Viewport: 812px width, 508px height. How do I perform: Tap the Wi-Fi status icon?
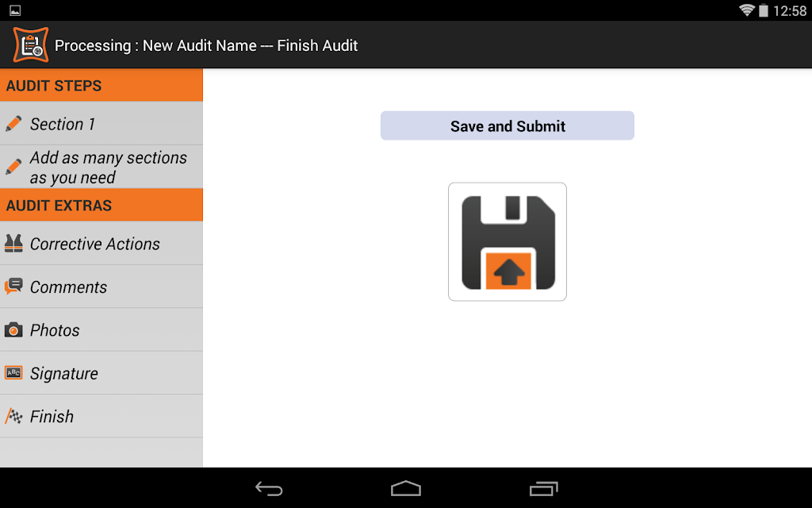(747, 10)
